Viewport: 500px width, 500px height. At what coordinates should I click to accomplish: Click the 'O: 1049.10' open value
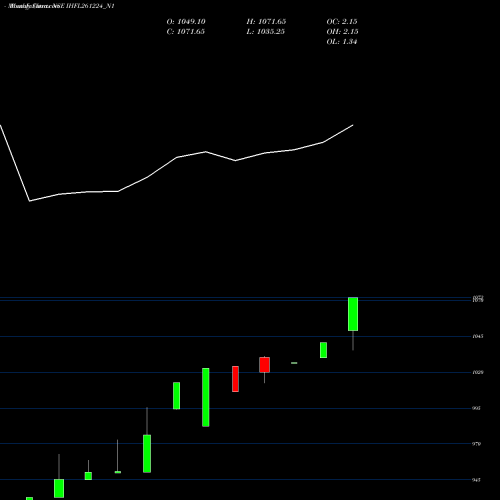pos(186,22)
